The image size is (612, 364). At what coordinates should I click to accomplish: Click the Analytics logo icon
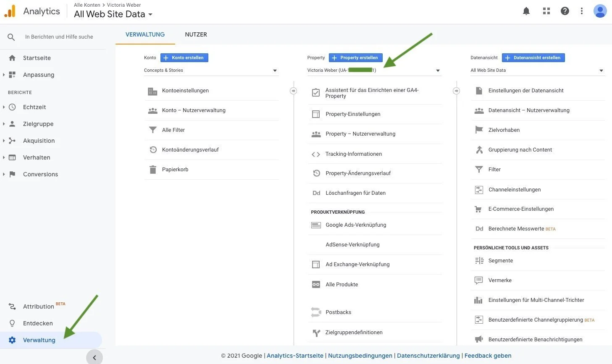(10, 11)
